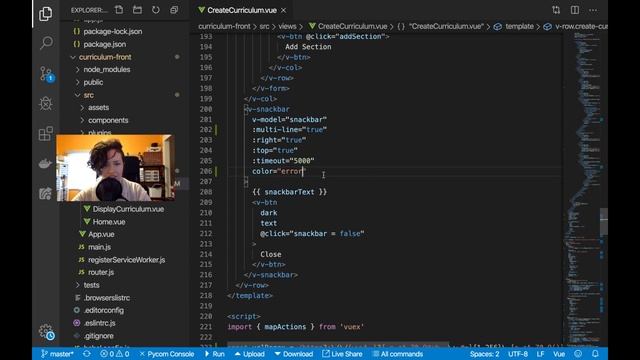
Task: Click the feedback smiley in status bar
Action: tap(578, 354)
